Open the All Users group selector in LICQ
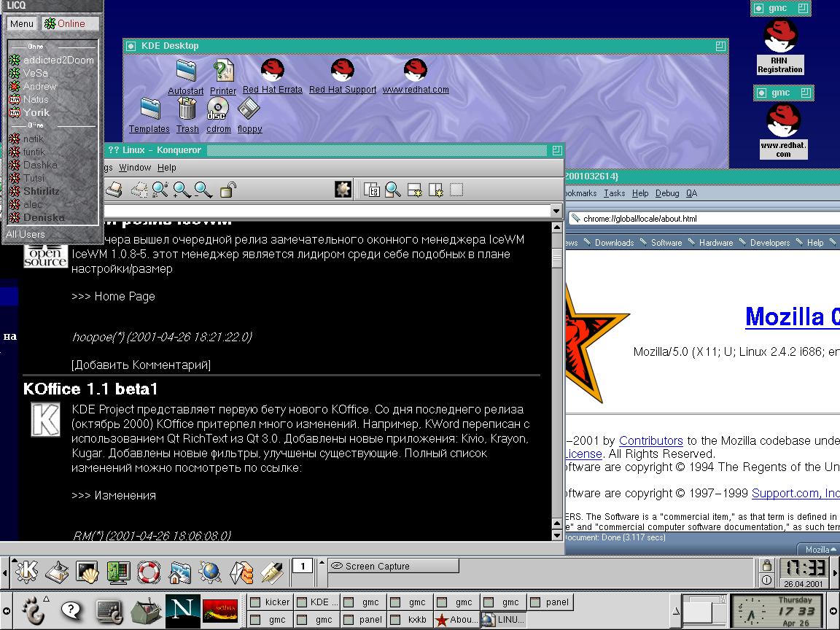 [26, 234]
